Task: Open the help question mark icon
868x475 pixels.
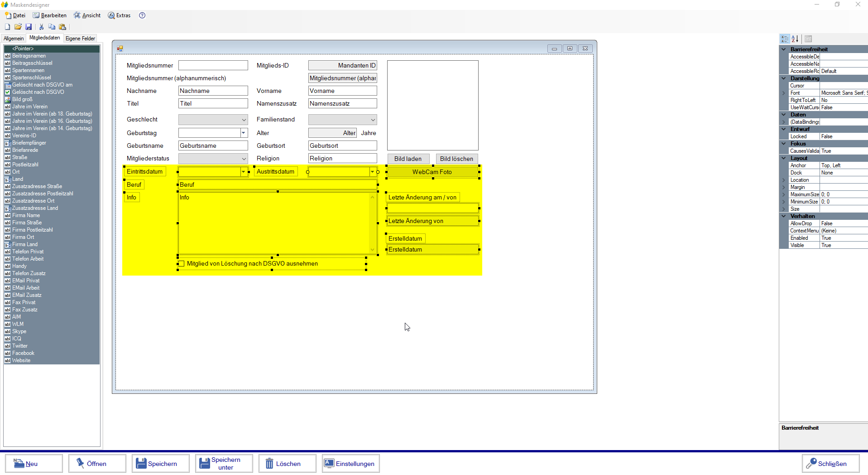Action: tap(142, 15)
